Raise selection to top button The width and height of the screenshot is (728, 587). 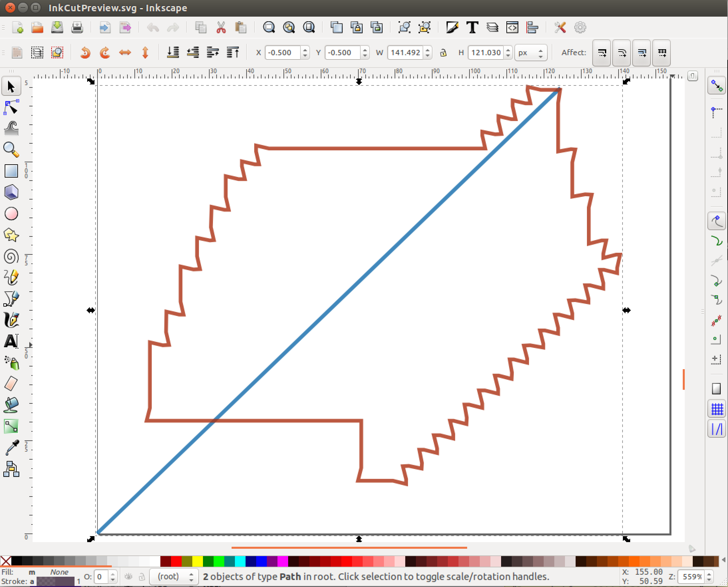pyautogui.click(x=233, y=53)
